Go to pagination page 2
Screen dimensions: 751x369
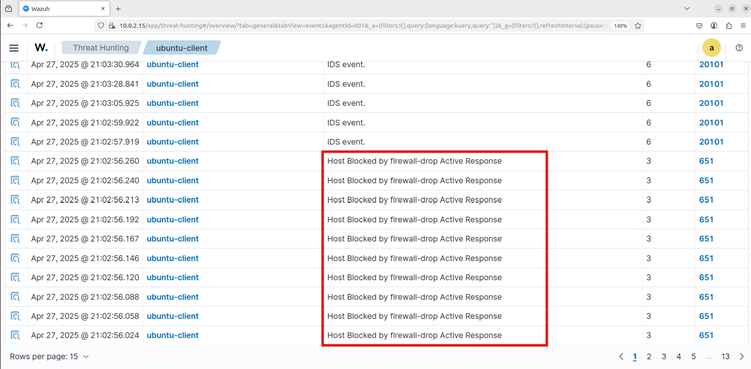point(649,357)
